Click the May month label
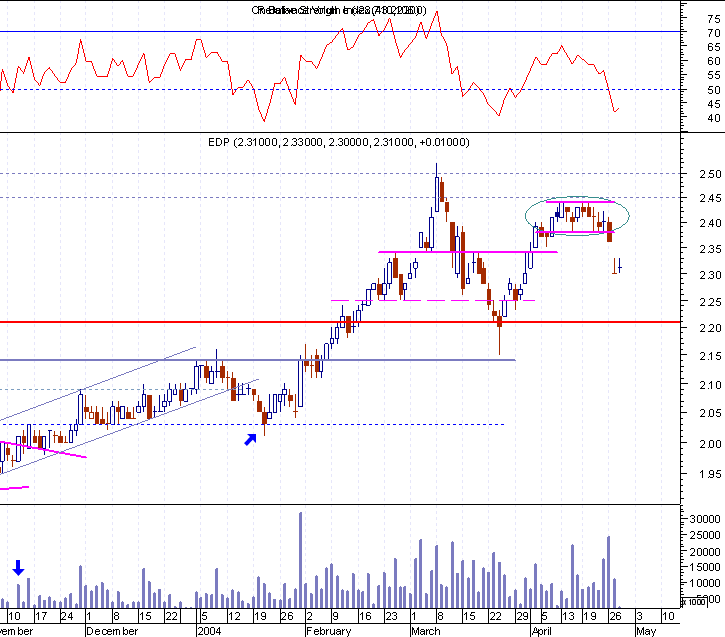Viewport: 725px width, 637px height. point(646,631)
